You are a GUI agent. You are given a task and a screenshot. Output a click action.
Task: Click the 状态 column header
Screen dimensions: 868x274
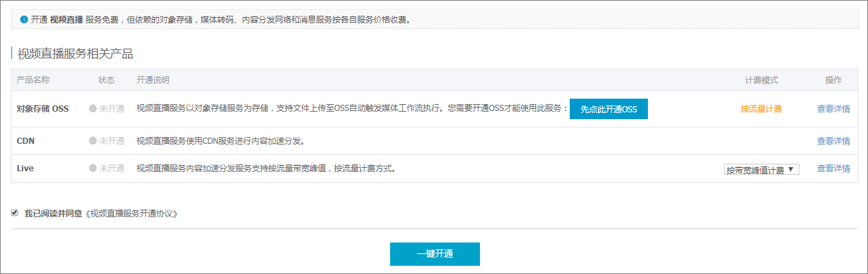[106, 80]
